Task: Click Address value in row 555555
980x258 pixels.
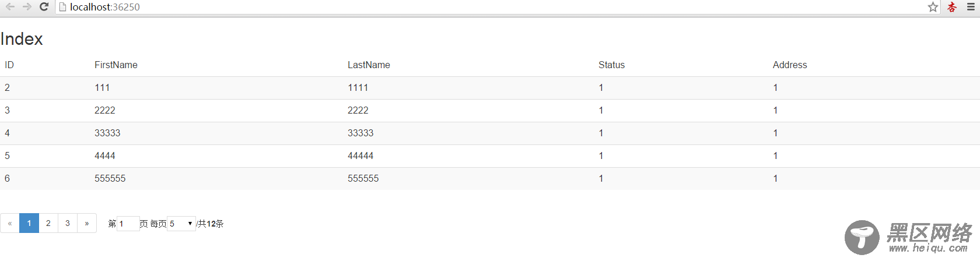Action: [x=775, y=178]
